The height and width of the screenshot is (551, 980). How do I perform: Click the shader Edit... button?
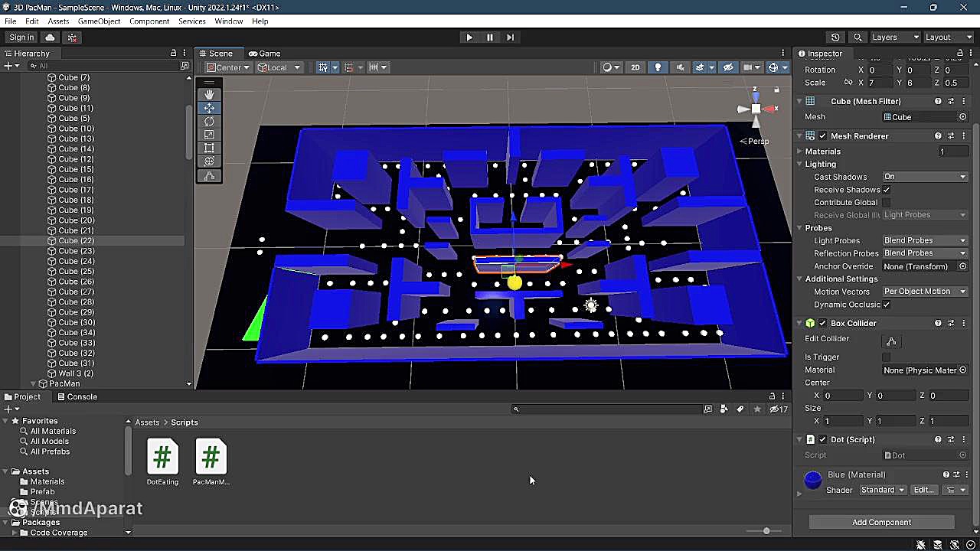click(924, 490)
